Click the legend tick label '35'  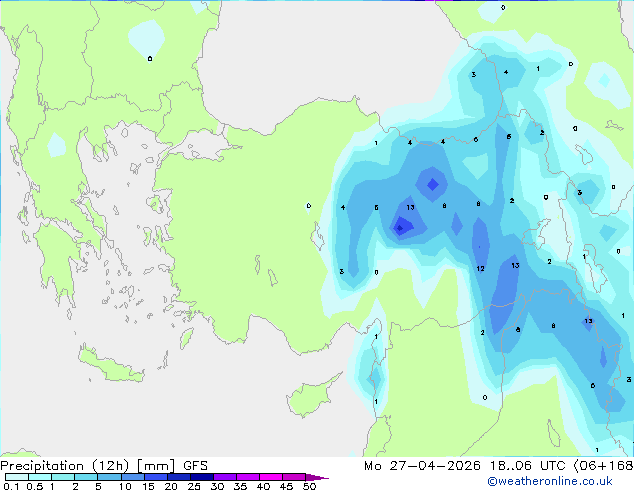click(240, 486)
